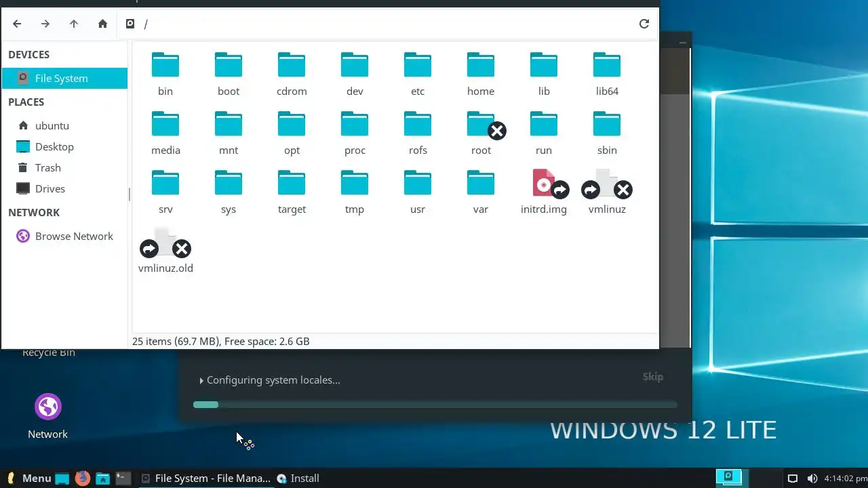This screenshot has width=868, height=488.
Task: Open file manager launcher on taskbar
Action: pyautogui.click(x=102, y=479)
